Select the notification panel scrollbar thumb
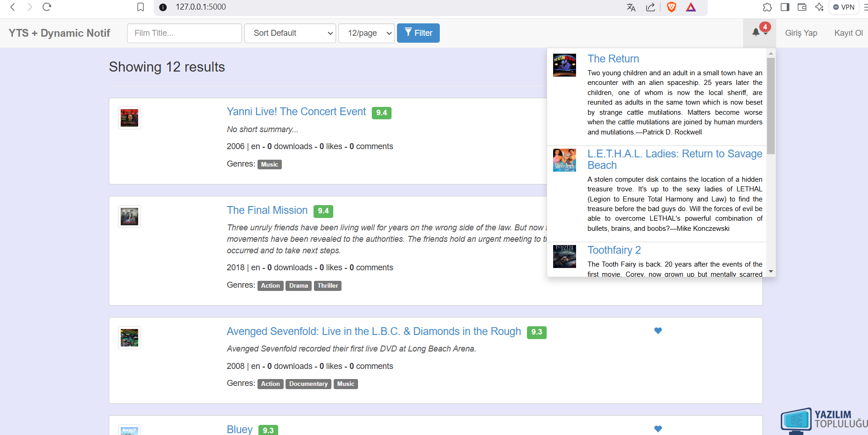 pyautogui.click(x=771, y=106)
